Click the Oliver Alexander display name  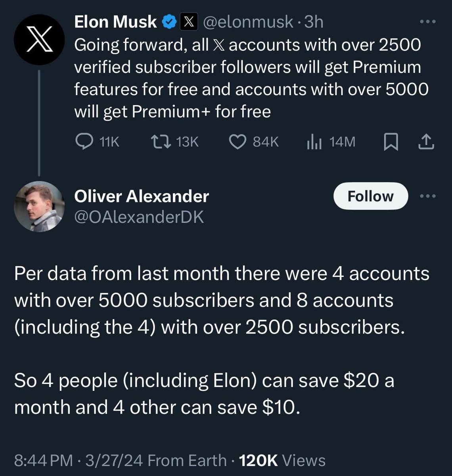pyautogui.click(x=142, y=196)
